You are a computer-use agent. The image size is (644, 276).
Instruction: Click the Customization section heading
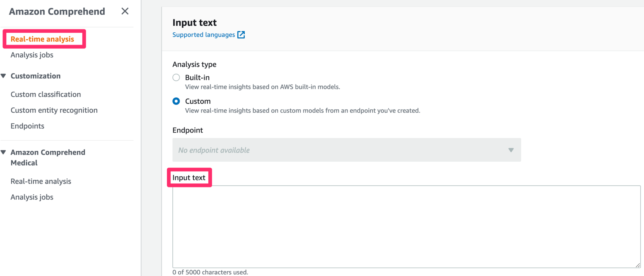click(x=36, y=76)
